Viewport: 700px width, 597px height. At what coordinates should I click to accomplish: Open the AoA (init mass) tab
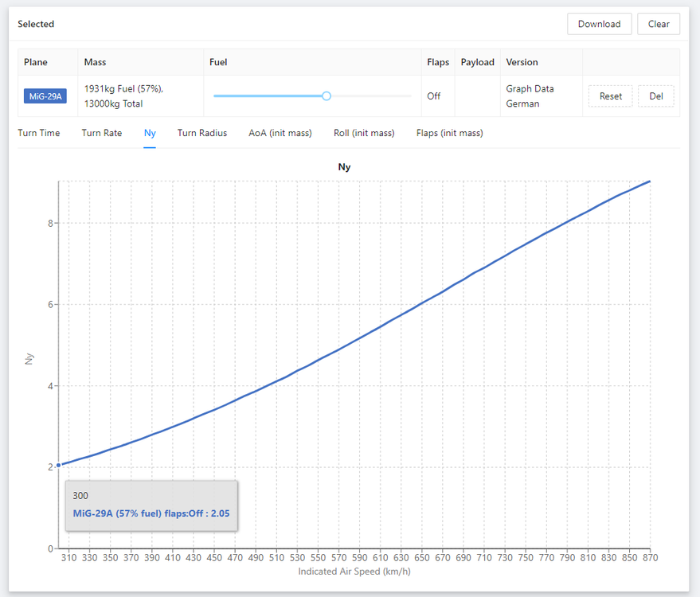(280, 133)
